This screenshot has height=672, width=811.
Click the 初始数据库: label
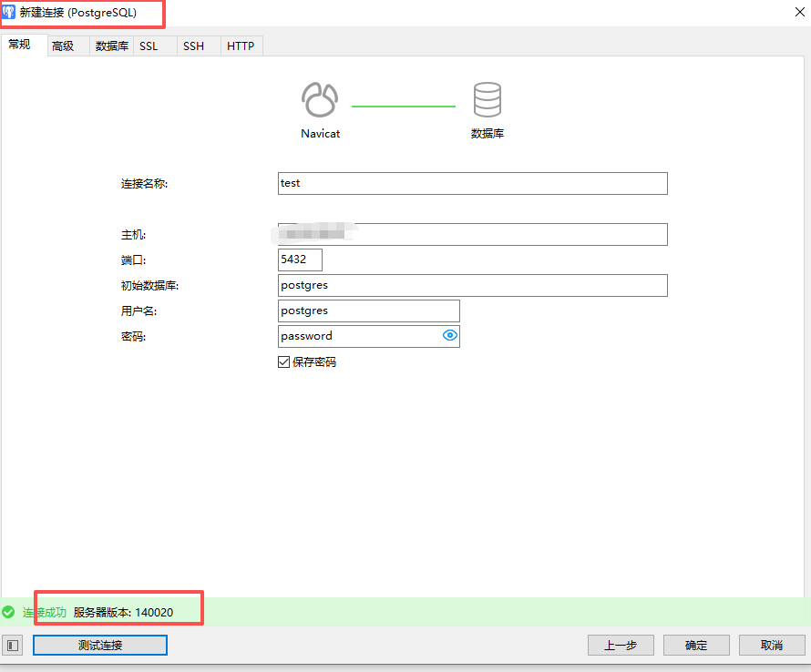pos(150,285)
